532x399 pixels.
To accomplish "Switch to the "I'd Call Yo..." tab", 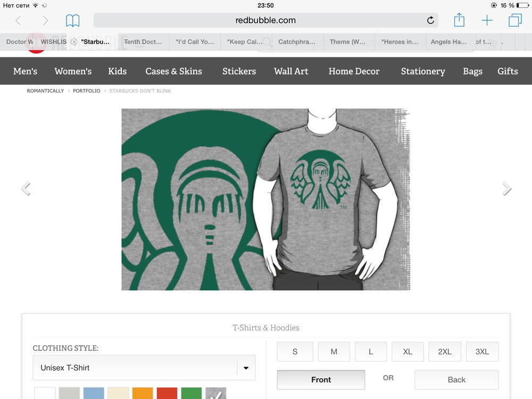I will pos(195,41).
